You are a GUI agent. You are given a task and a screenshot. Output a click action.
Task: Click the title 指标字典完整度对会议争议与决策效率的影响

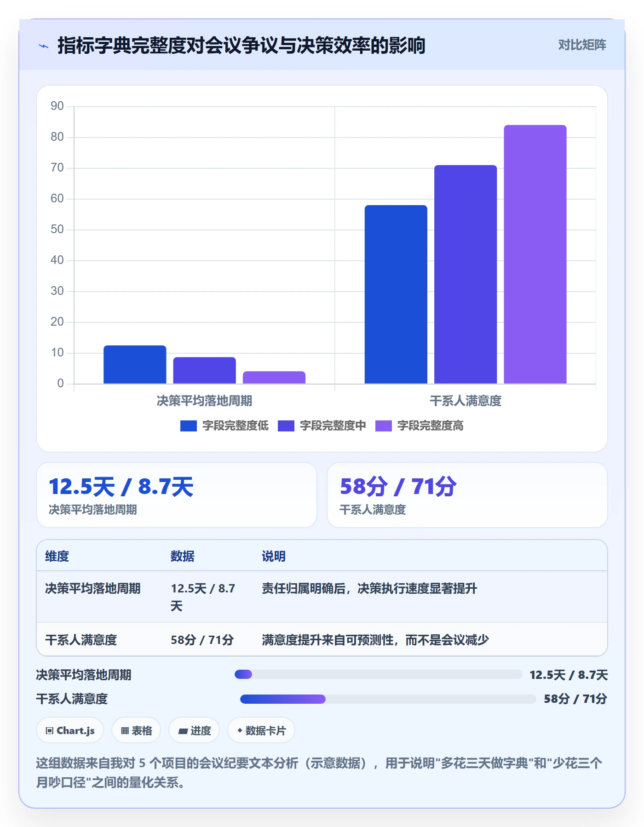pyautogui.click(x=241, y=46)
